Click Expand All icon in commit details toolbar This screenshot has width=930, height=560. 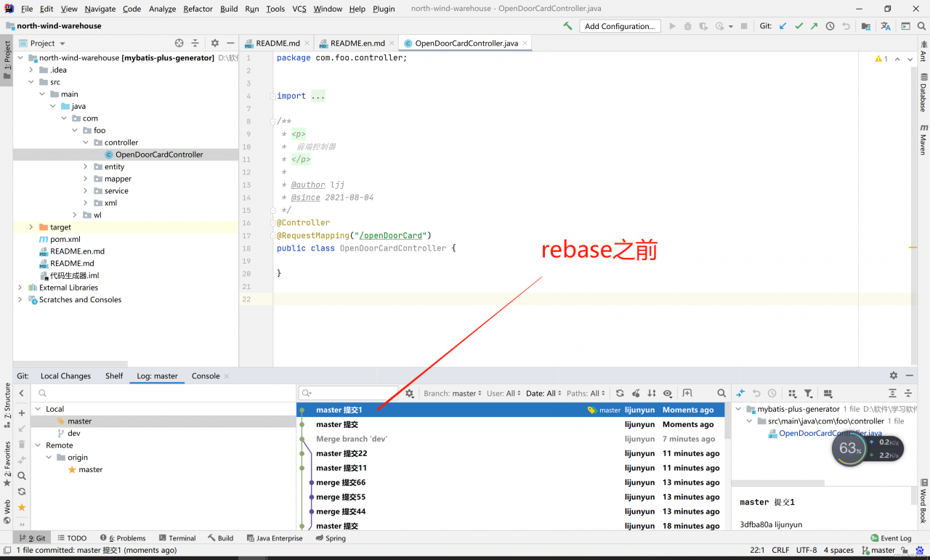[x=892, y=393]
